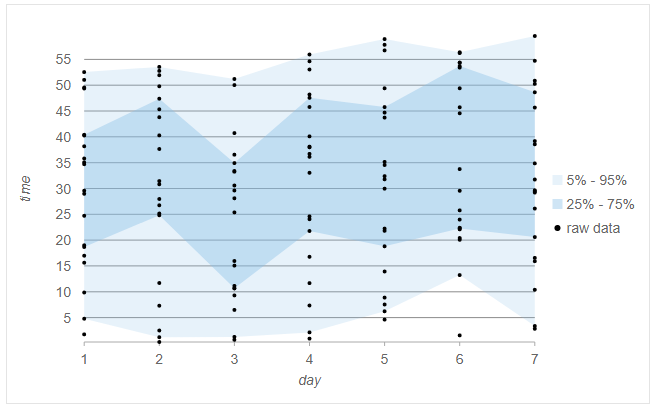Click the lowest data point on day 6

pyautogui.click(x=459, y=335)
